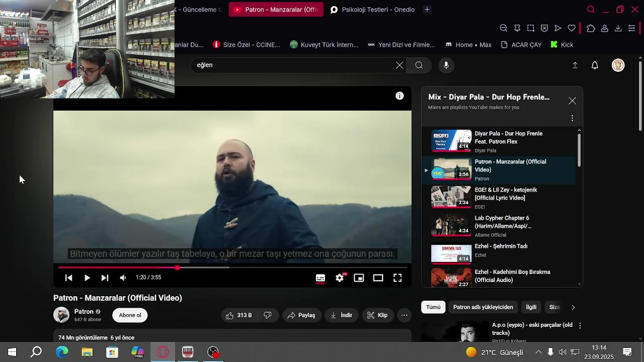Close the Mix playlist panel
Viewport: 644px width, 362px height.
coord(572,101)
